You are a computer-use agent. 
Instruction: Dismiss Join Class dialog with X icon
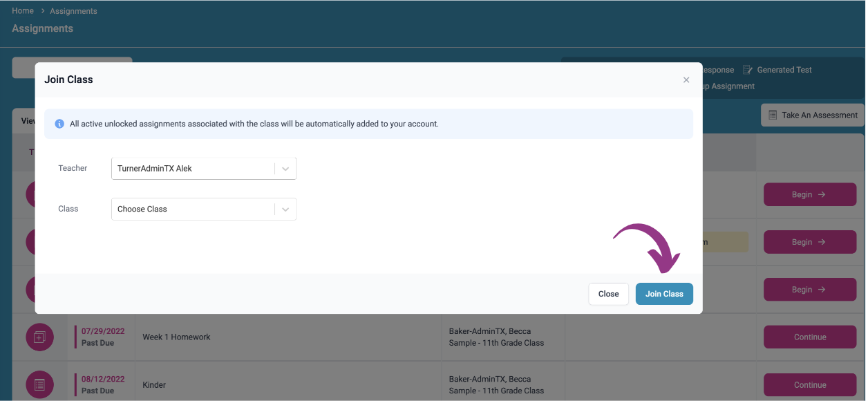pyautogui.click(x=686, y=80)
